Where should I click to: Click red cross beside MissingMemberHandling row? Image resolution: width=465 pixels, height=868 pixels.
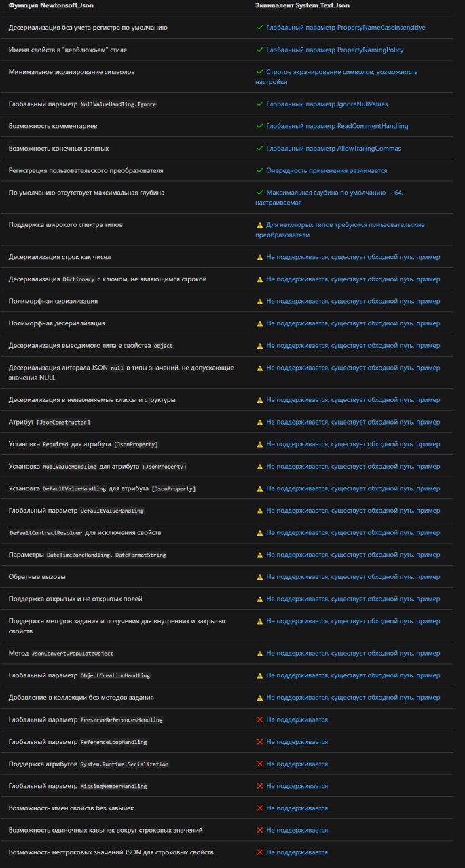pos(259,786)
